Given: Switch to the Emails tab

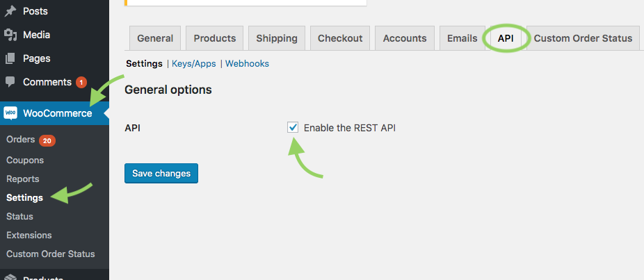Looking at the screenshot, I should (x=462, y=38).
